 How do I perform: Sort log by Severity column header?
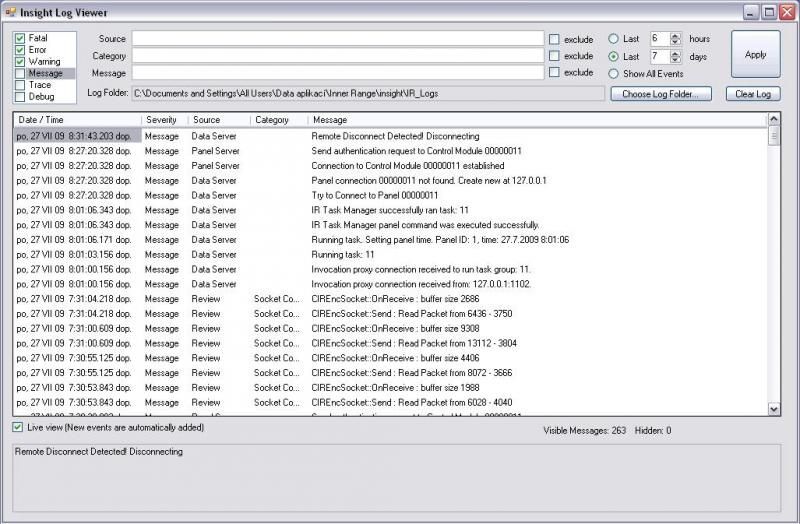163,120
